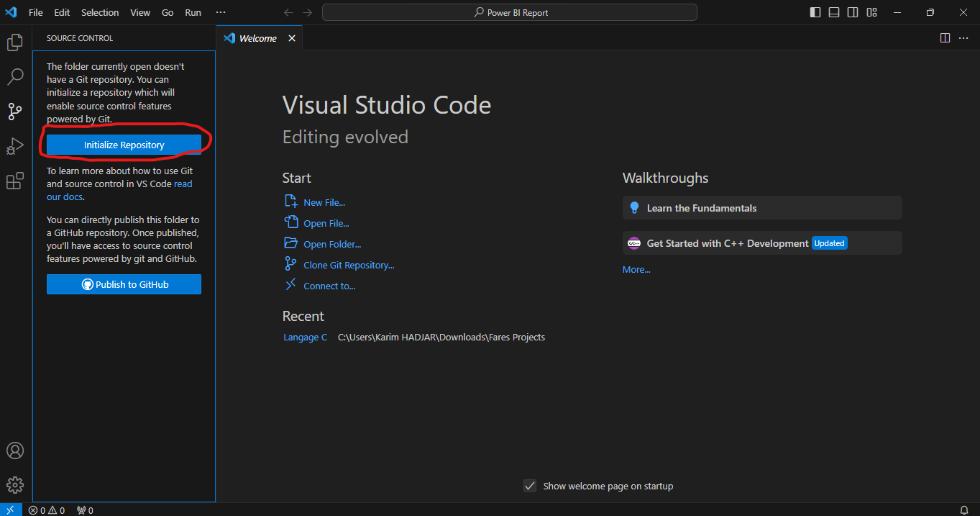Click the More... walkthroughs link
Image resolution: width=980 pixels, height=516 pixels.
point(636,269)
